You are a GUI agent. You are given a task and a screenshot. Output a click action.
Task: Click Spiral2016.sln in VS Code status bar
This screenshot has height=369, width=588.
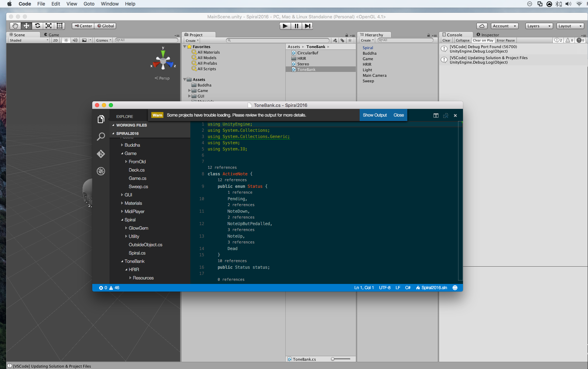(431, 288)
